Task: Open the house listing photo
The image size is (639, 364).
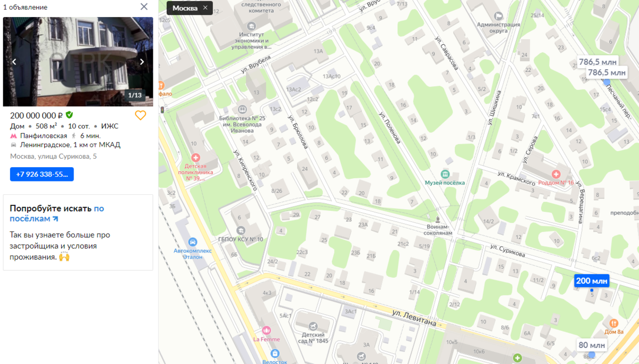Action: (78, 62)
